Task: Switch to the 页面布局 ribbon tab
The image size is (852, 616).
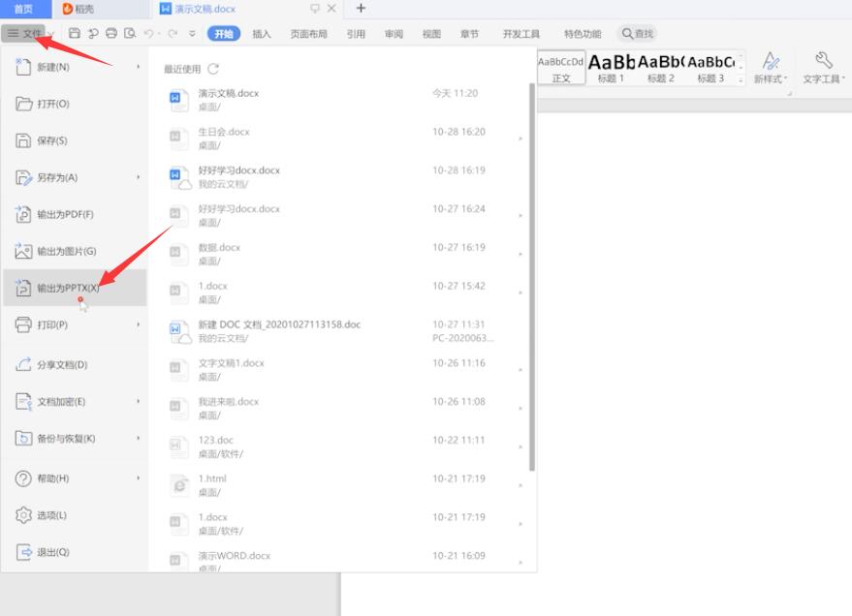Action: coord(308,34)
